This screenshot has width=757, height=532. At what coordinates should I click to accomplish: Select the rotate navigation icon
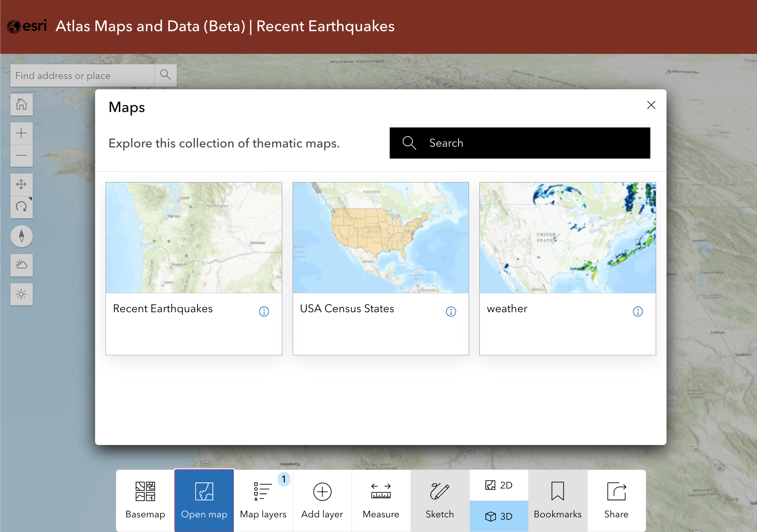pyautogui.click(x=22, y=207)
